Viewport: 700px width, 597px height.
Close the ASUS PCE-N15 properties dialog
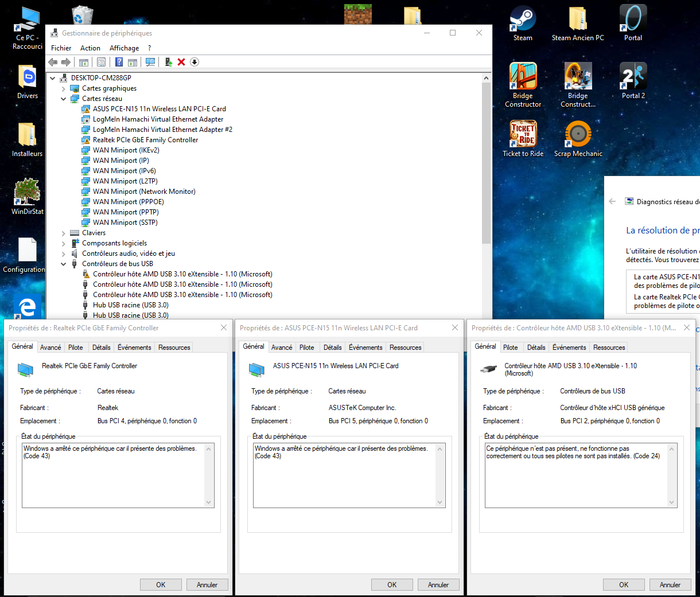point(455,327)
